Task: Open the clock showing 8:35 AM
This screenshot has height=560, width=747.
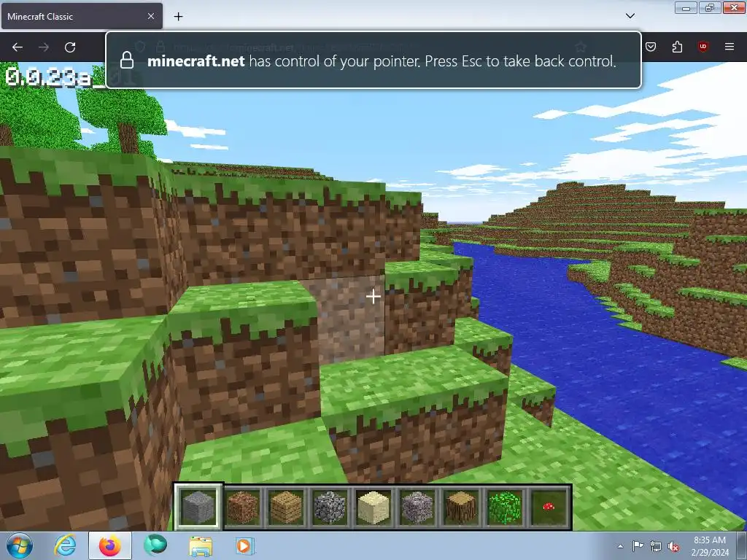Action: coord(710,546)
